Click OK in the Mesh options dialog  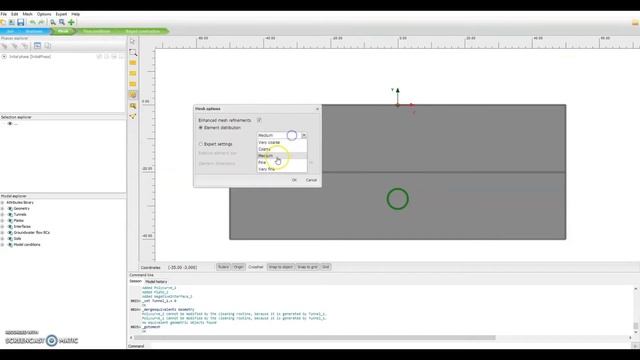294,180
